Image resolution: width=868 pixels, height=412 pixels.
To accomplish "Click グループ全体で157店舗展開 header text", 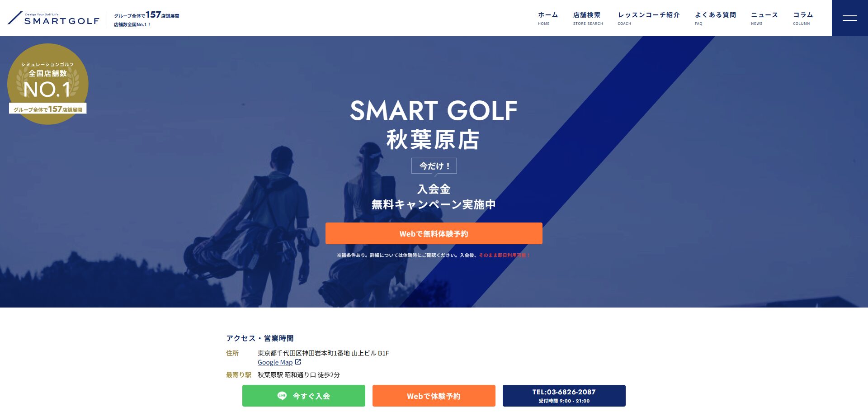I will [146, 15].
